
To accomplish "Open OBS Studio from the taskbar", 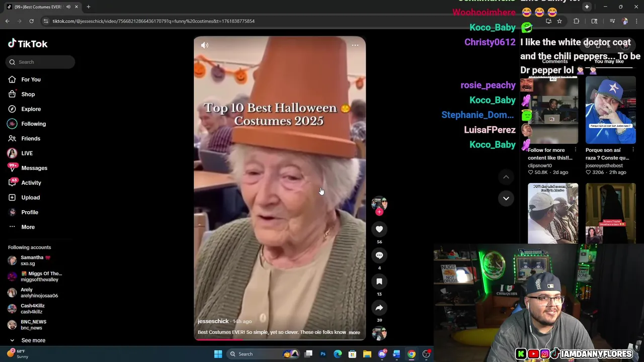I will 426,354.
